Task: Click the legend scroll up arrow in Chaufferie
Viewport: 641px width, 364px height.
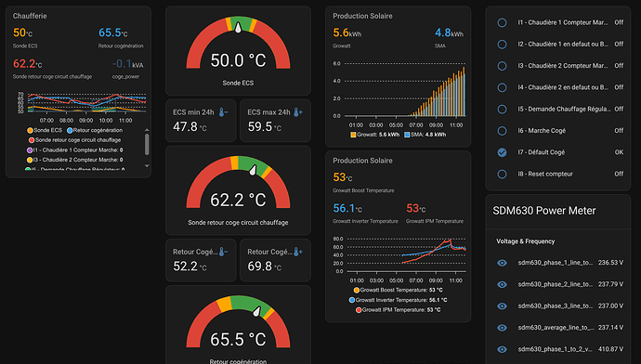Action: click(x=147, y=130)
